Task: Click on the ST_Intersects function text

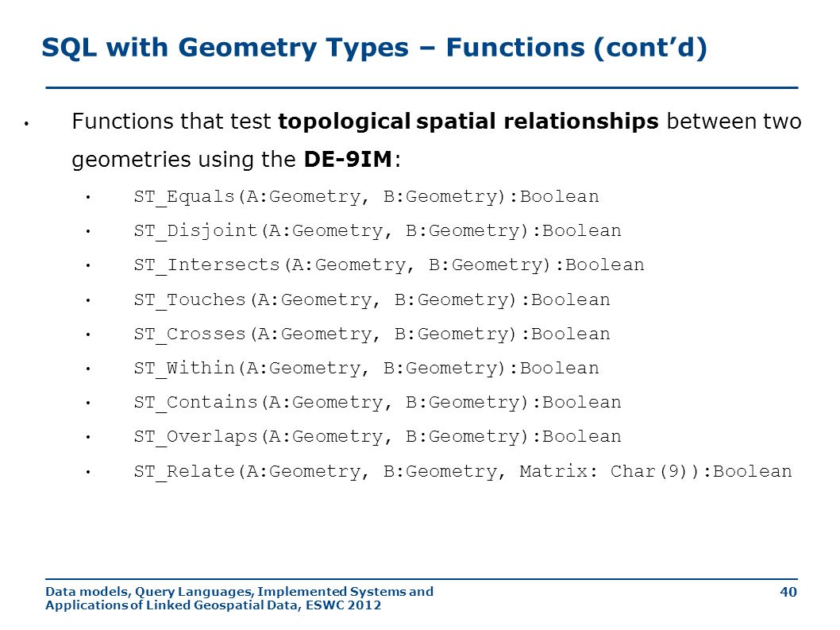Action: [389, 265]
